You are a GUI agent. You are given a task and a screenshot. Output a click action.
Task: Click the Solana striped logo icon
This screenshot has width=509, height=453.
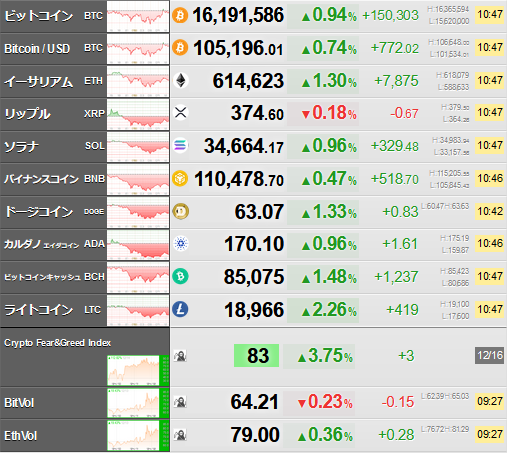[x=180, y=146]
